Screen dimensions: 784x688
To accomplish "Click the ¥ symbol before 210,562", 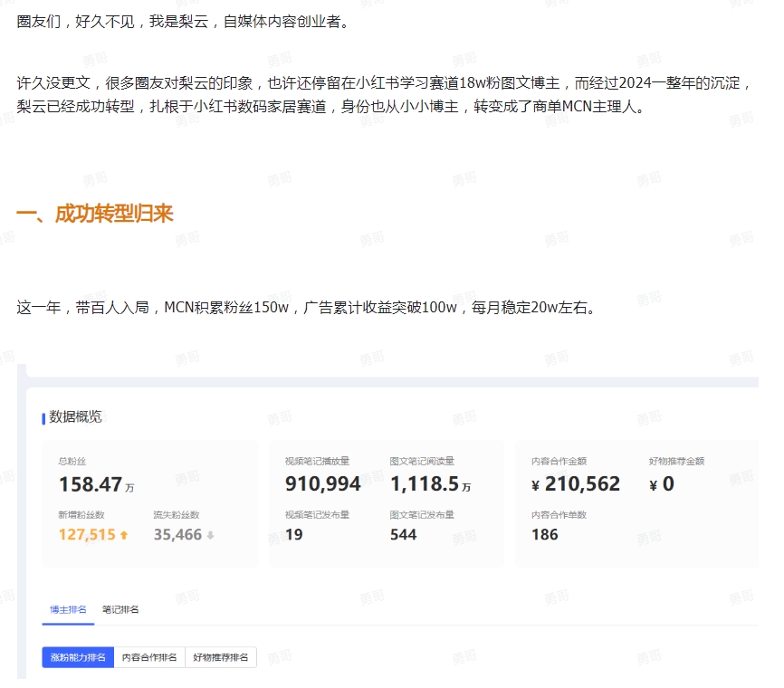I will (536, 485).
